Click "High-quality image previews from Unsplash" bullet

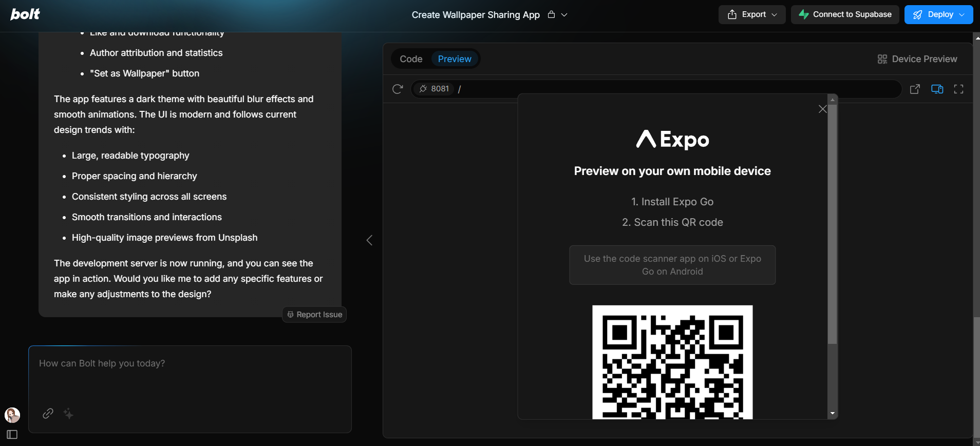click(x=164, y=238)
